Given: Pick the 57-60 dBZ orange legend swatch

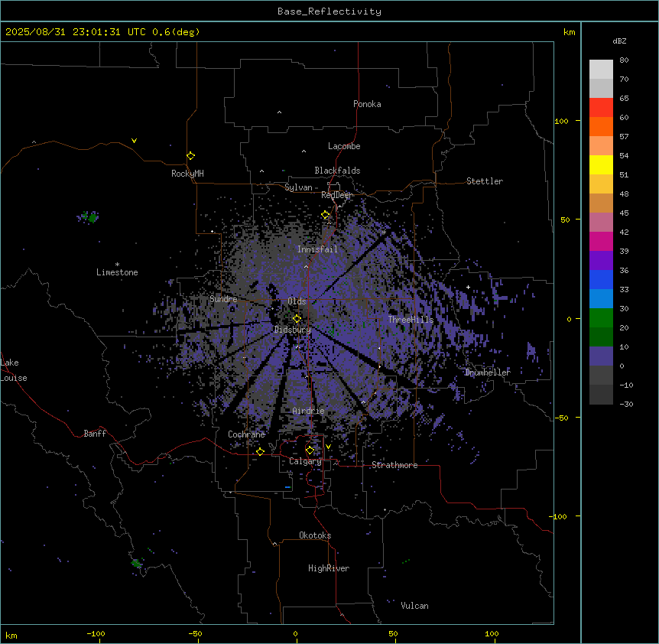Looking at the screenshot, I should (601, 126).
